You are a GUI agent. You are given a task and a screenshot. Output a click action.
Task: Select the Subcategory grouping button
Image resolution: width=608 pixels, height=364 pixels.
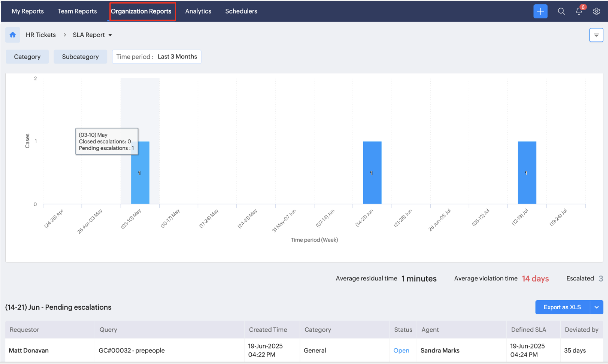[x=80, y=57]
